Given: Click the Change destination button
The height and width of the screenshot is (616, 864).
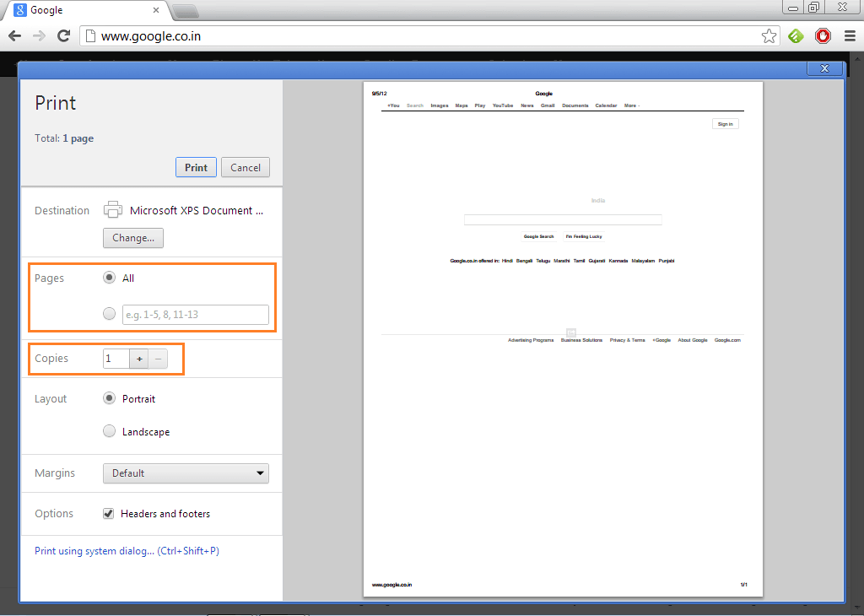Looking at the screenshot, I should [132, 238].
